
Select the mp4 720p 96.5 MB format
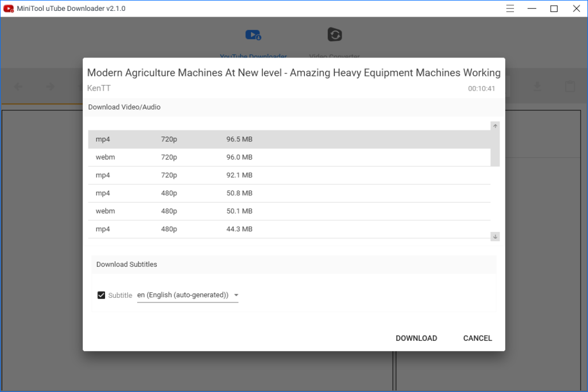289,139
